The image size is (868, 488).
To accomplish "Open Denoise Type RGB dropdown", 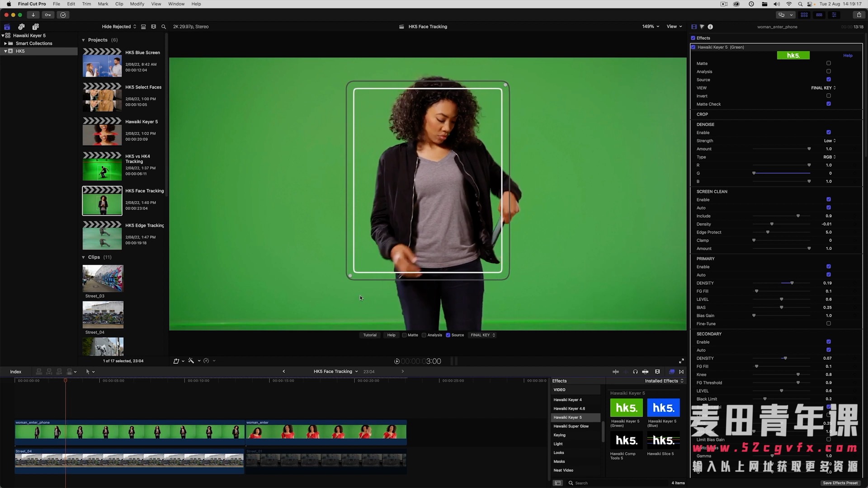I will coord(830,157).
